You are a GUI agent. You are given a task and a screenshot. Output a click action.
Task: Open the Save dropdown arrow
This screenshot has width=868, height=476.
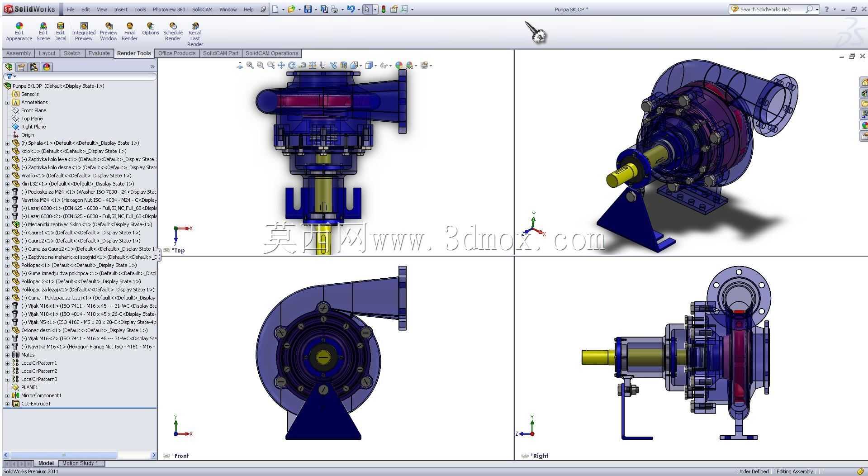316,10
